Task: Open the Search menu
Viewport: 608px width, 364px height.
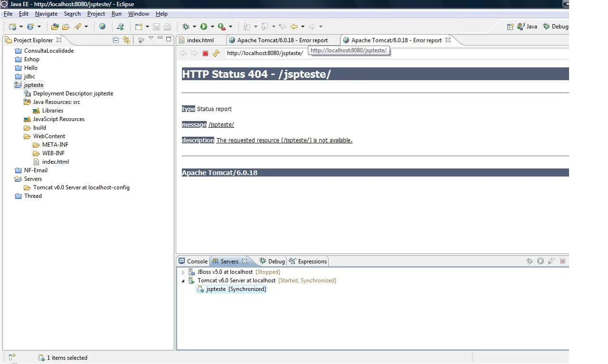Action: (x=73, y=14)
